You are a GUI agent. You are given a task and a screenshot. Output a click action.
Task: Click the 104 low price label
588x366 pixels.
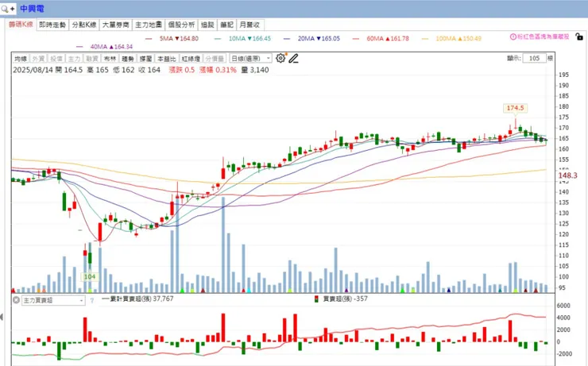click(90, 277)
